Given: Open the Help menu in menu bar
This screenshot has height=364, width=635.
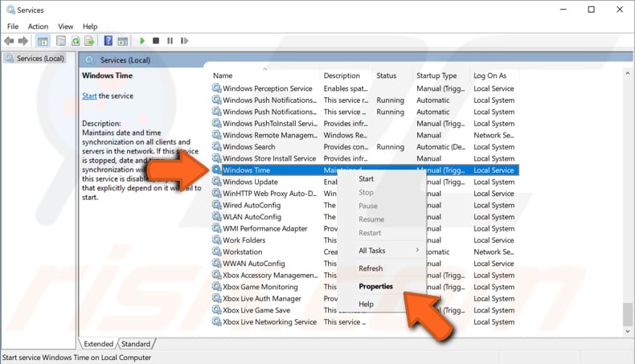Looking at the screenshot, I should 90,27.
